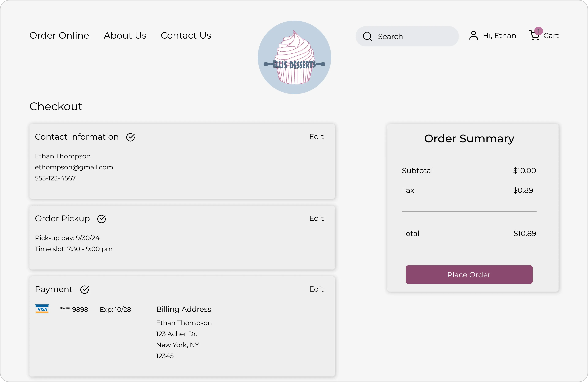This screenshot has width=588, height=382.
Task: Select the ethompson@gmail.com email text
Action: [74, 167]
